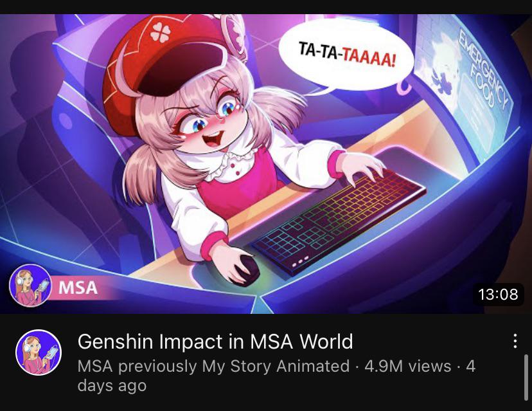
Task: Open the MSA previously My Story Animated channel
Action: [213, 366]
